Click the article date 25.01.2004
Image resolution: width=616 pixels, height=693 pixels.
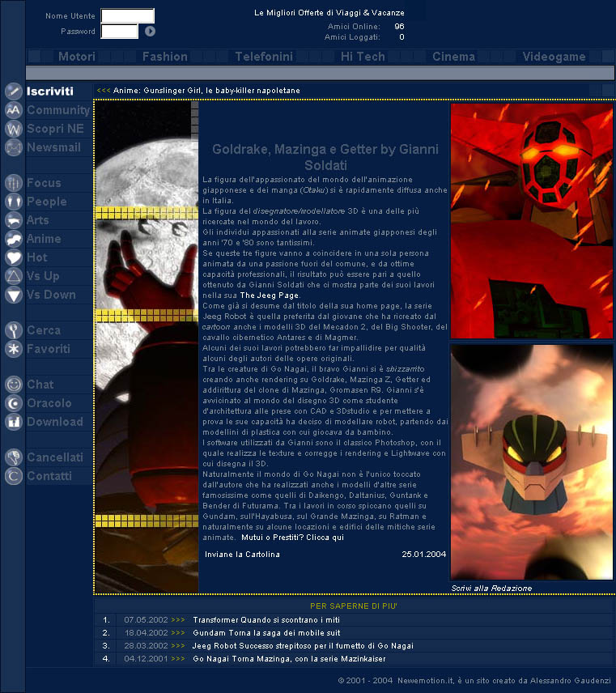coord(424,555)
